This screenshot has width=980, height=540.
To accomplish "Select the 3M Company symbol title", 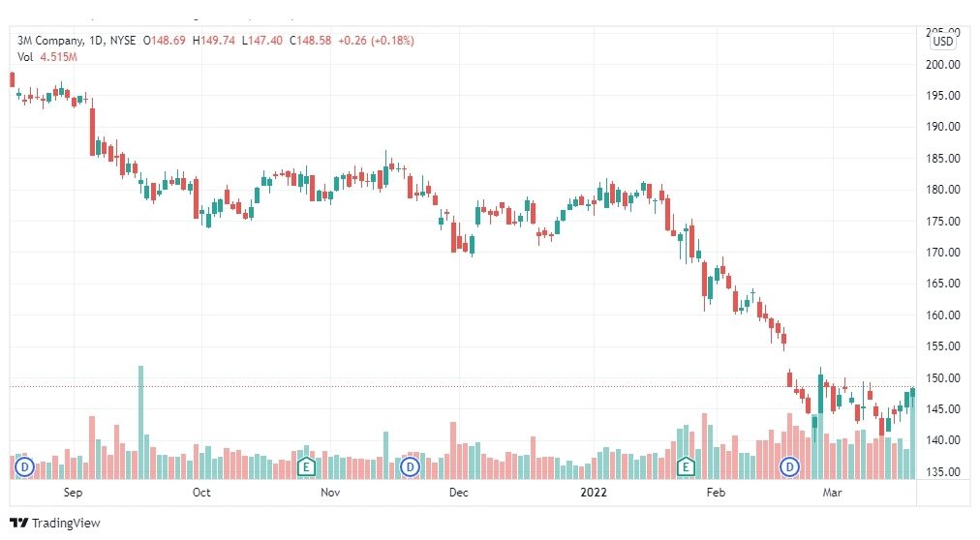I will (x=50, y=41).
